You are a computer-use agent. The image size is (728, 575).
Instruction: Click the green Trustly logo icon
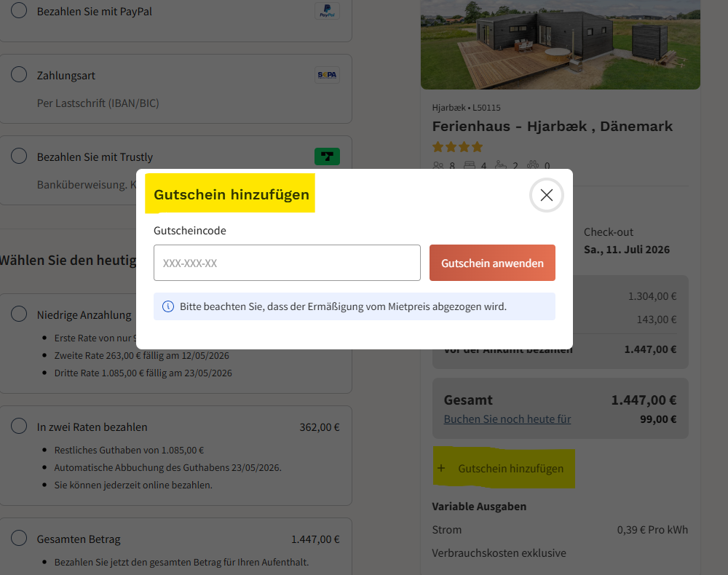327,156
